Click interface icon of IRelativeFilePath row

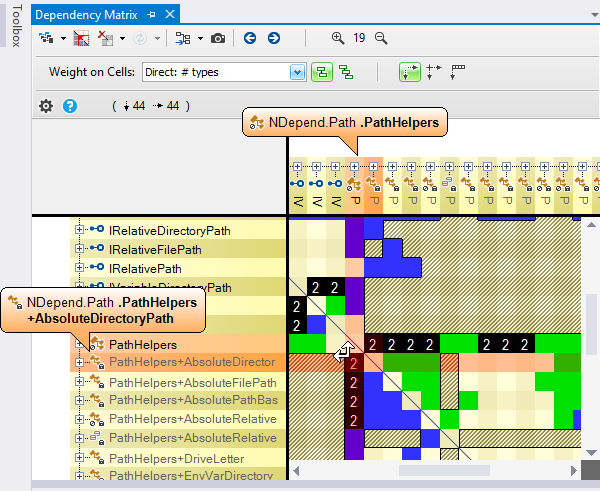97,248
